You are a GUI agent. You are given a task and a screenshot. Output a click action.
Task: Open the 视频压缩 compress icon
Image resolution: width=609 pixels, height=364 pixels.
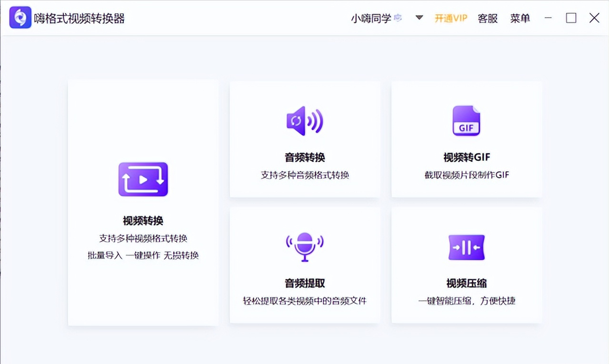coord(467,247)
